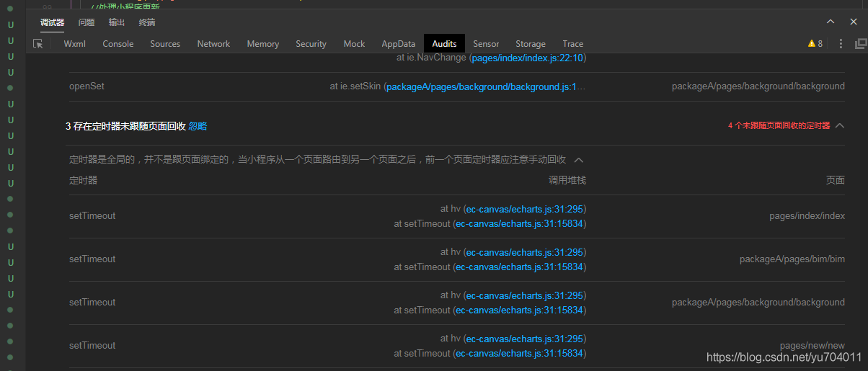
Task: Click the 定时器 column header
Action: [83, 180]
